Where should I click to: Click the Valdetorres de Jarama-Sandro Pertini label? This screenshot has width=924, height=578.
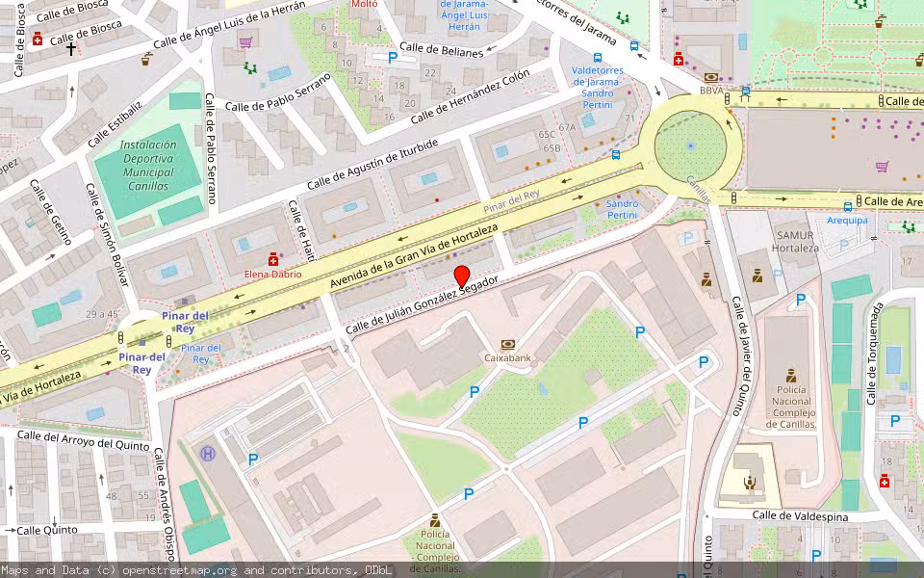(598, 88)
